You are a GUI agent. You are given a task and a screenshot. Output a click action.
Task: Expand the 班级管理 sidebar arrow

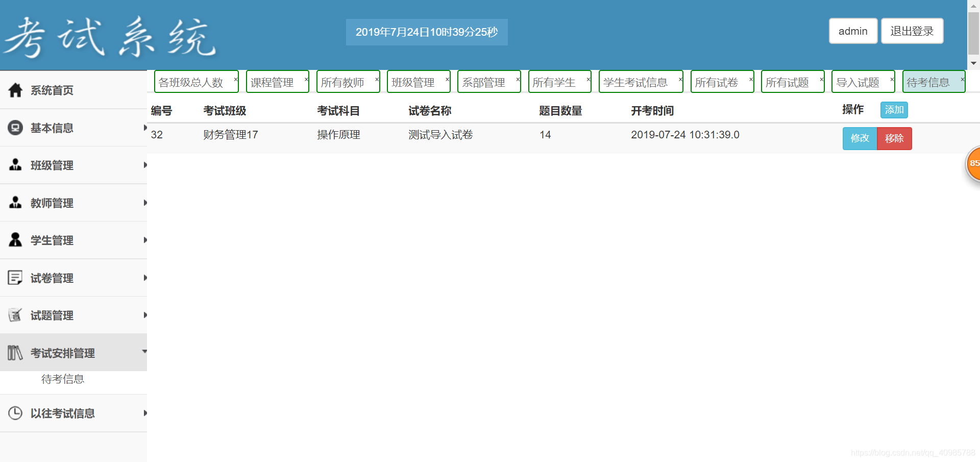coord(145,165)
